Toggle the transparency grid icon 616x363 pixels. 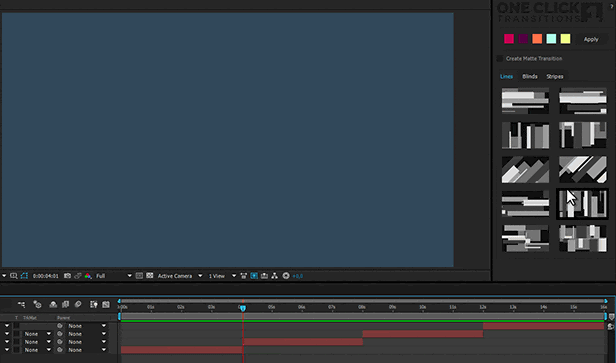tap(150, 276)
